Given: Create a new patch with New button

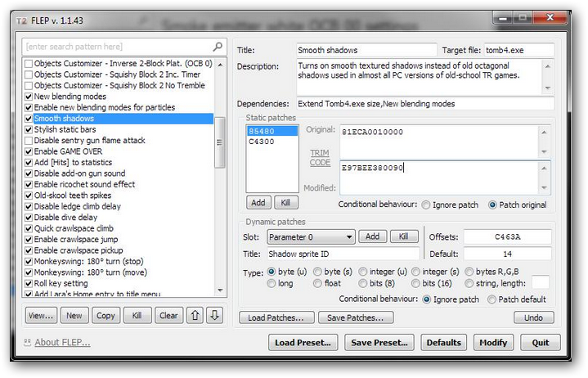Looking at the screenshot, I should (74, 316).
